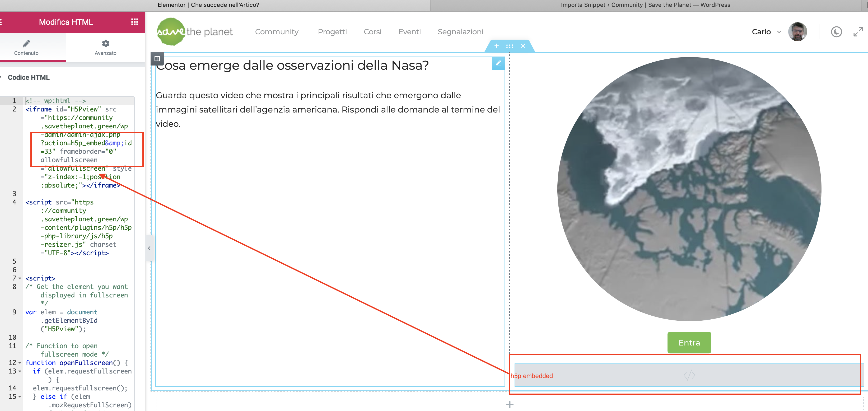Place cursor on wp:html comment line
868x411 pixels.
tap(55, 101)
